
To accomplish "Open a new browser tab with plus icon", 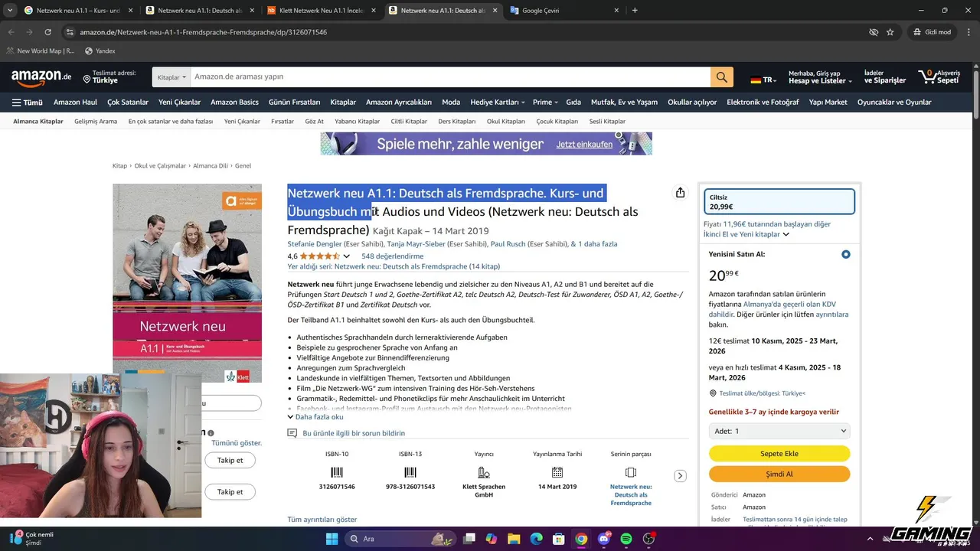I will [x=634, y=10].
